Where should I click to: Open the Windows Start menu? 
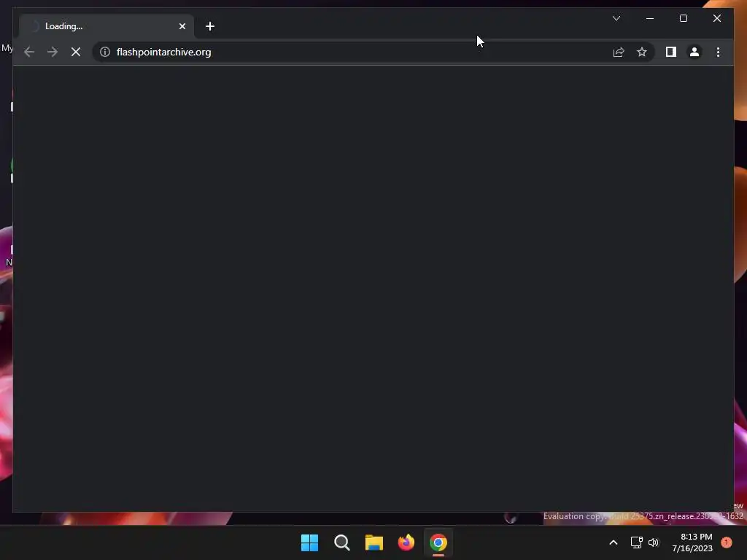[309, 542]
